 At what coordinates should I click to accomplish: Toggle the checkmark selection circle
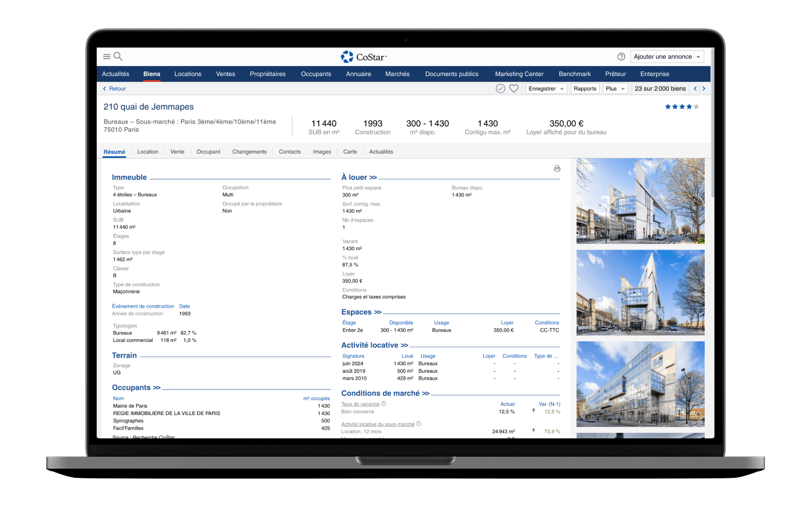coord(501,89)
